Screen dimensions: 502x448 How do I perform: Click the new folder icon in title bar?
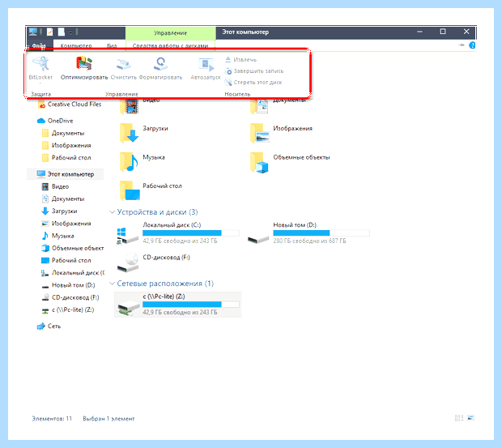pos(62,32)
